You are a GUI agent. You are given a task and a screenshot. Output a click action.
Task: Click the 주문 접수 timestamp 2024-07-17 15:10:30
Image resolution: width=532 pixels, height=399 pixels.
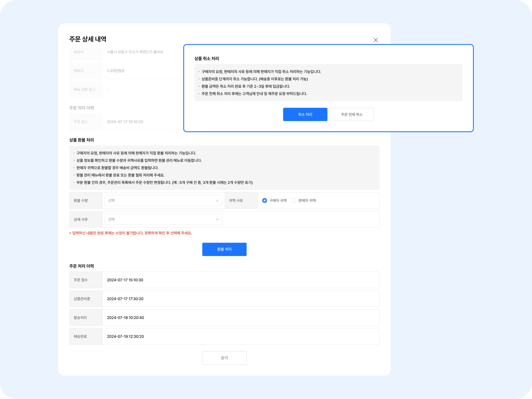pos(125,280)
